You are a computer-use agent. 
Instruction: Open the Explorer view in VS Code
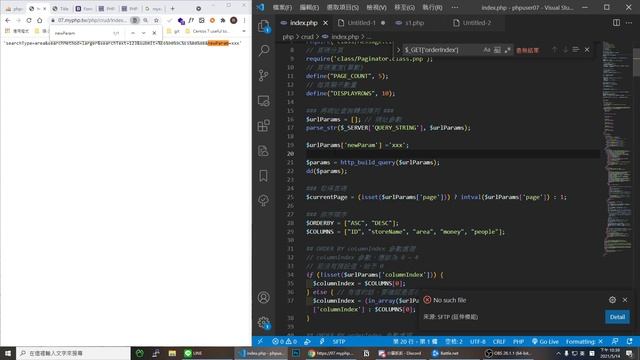point(264,27)
